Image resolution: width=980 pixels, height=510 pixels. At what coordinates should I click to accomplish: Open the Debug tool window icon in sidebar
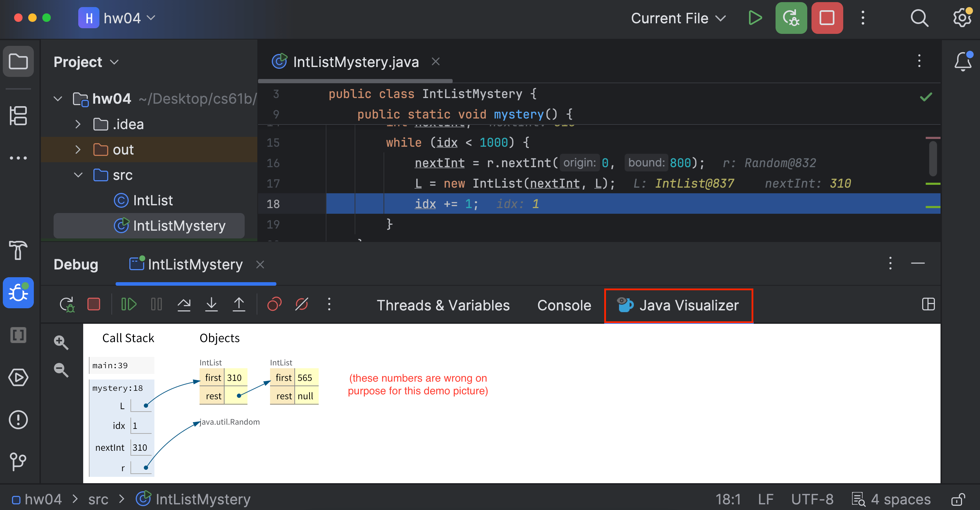pos(18,293)
